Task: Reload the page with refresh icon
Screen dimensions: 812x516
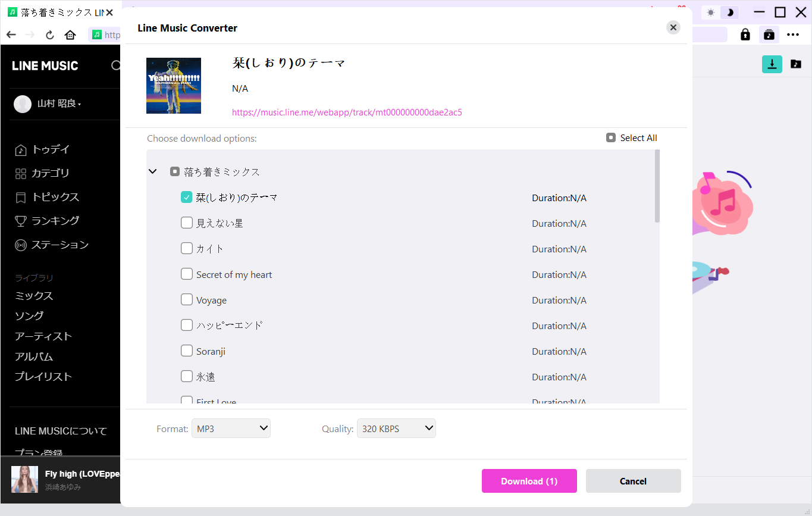Action: tap(50, 35)
